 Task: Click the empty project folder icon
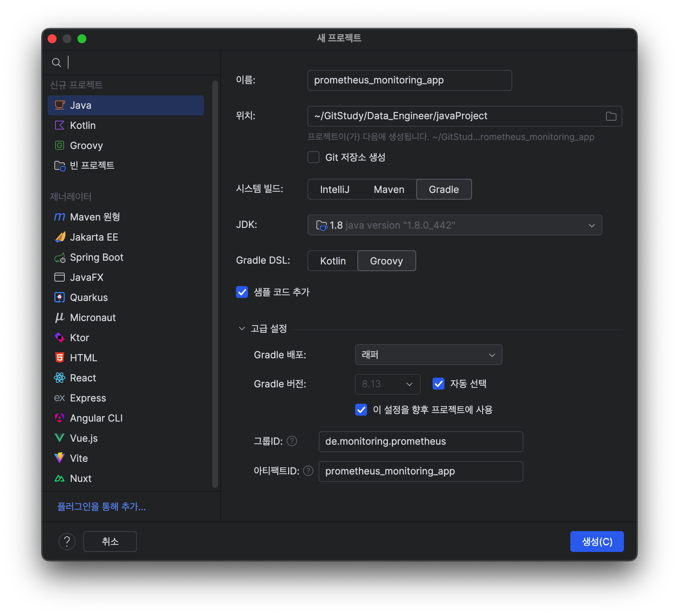60,165
